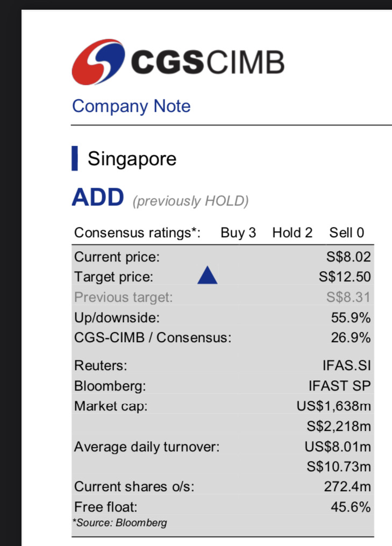The height and width of the screenshot is (546, 392).
Task: Click the Source: Bloomberg footnote
Action: [x=120, y=522]
